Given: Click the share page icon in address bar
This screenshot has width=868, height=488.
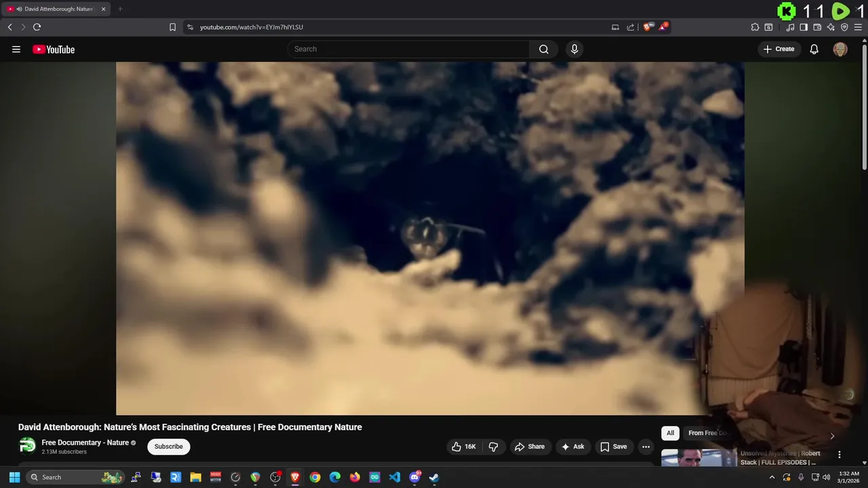Looking at the screenshot, I should (631, 27).
